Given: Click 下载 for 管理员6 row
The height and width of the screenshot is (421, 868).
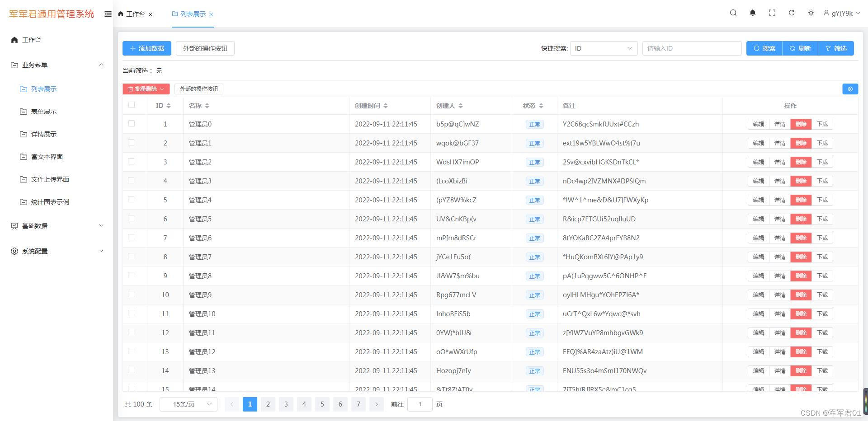Looking at the screenshot, I should [822, 238].
